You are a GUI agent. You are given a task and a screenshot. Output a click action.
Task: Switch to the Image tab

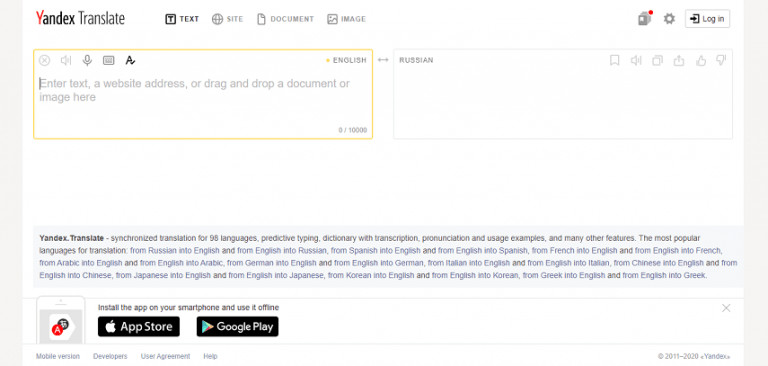point(347,19)
